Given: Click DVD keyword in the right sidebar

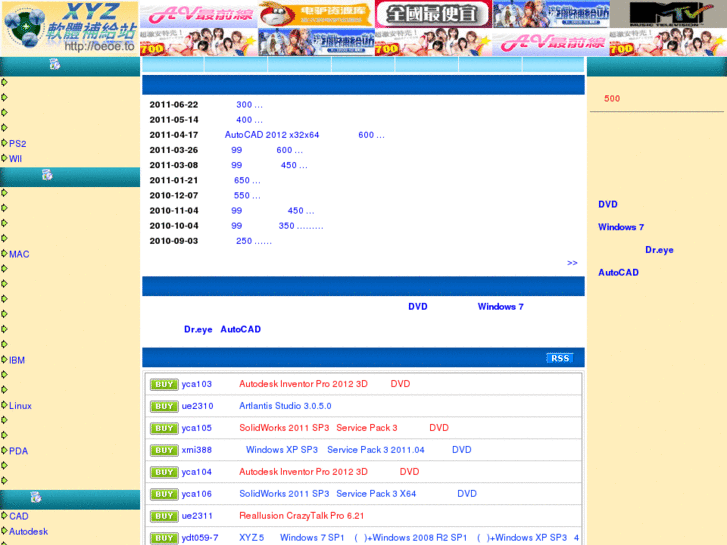Looking at the screenshot, I should tap(607, 204).
